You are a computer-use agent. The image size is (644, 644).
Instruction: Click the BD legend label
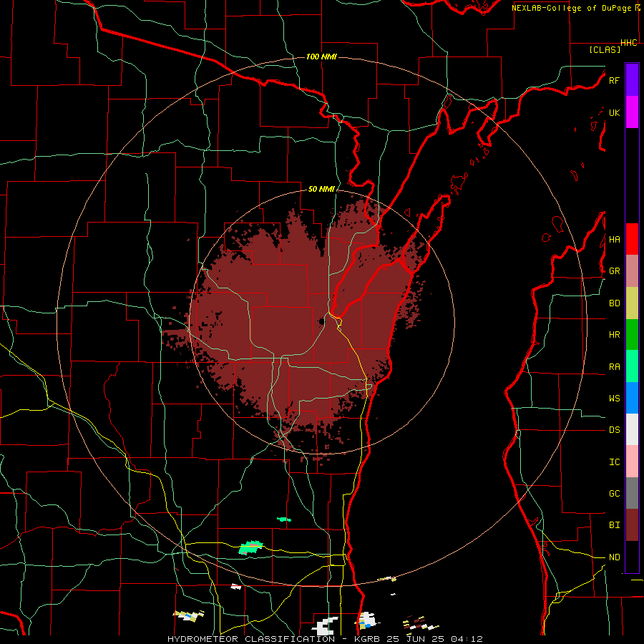click(614, 303)
